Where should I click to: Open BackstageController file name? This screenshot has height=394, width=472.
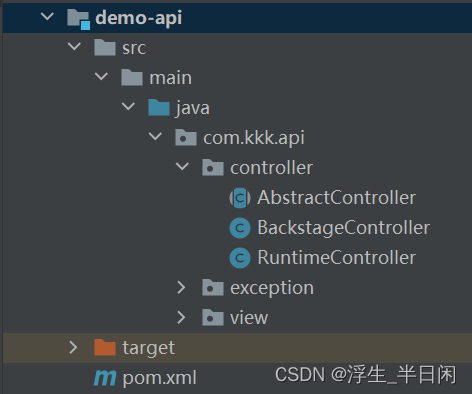pyautogui.click(x=344, y=228)
